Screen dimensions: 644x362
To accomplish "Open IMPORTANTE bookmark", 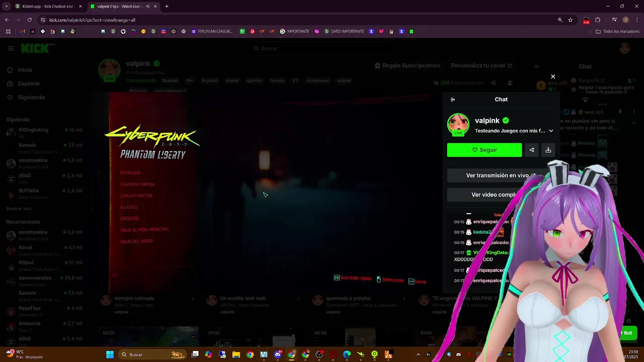I will pos(295,31).
